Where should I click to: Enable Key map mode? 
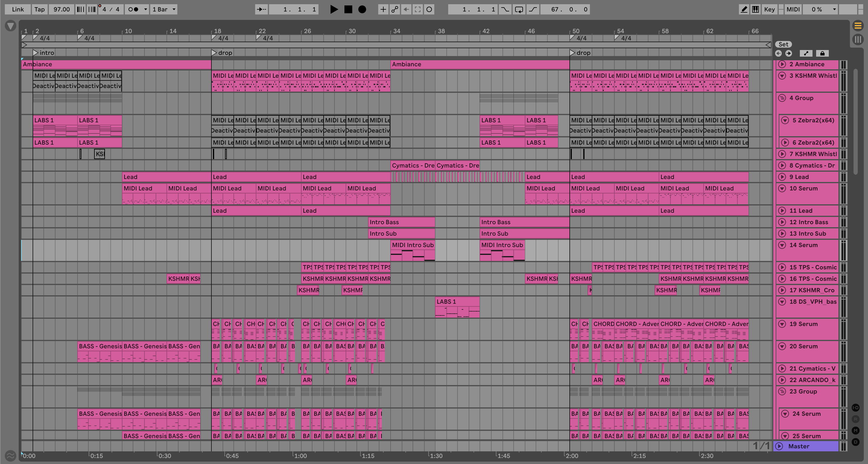click(x=769, y=9)
